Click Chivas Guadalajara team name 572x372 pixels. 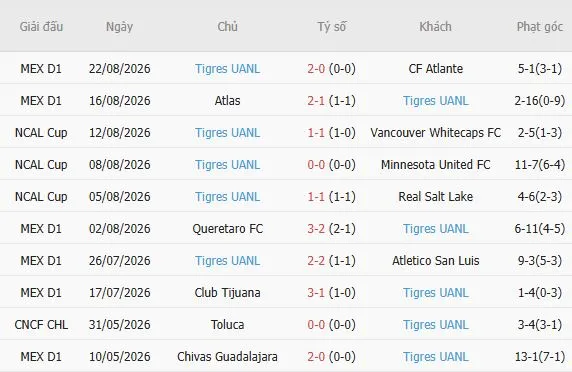click(227, 357)
